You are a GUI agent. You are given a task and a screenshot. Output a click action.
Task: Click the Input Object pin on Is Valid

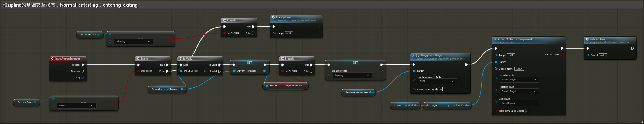[181, 71]
